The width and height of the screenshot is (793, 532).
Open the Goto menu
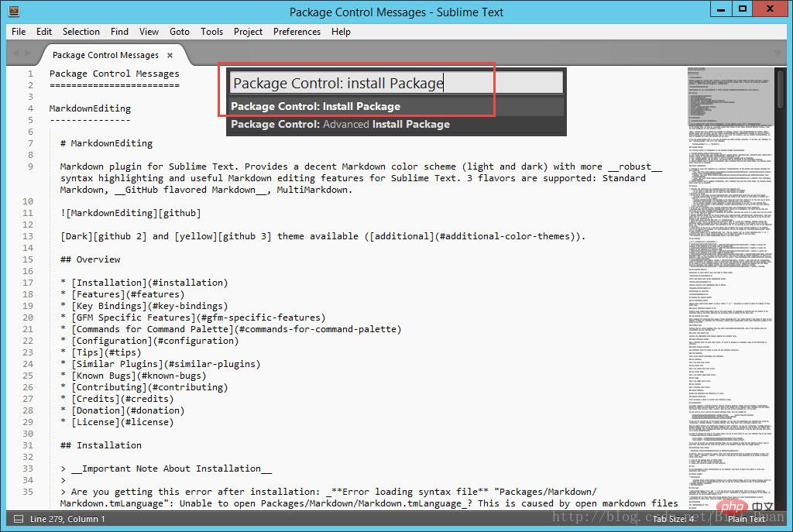point(180,31)
